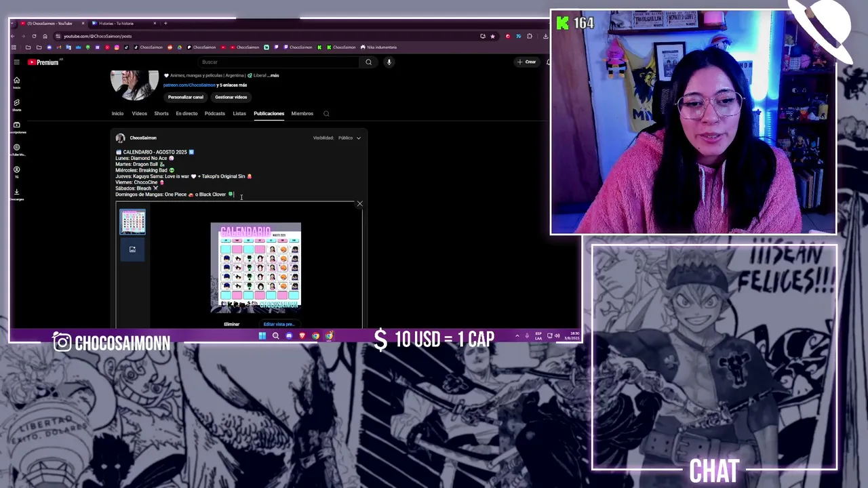The width and height of the screenshot is (868, 488).
Task: Expand channel description with ...más
Action: pos(273,75)
